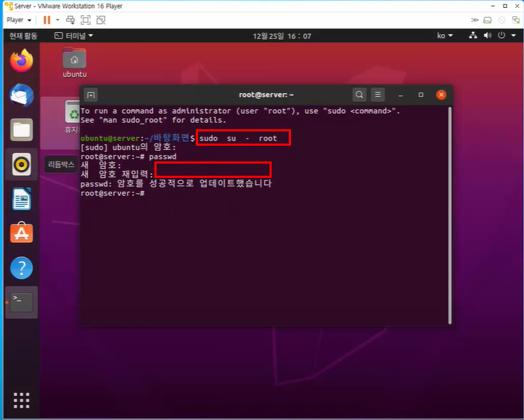Image resolution: width=524 pixels, height=420 pixels.
Task: Launch LibreOffice Writer from the dock
Action: pyautogui.click(x=21, y=199)
